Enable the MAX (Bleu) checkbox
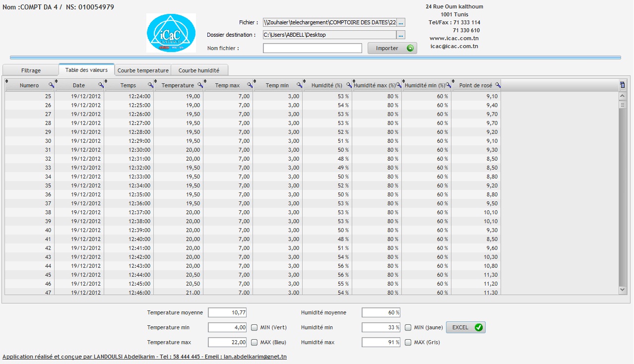634x364 pixels. [254, 342]
